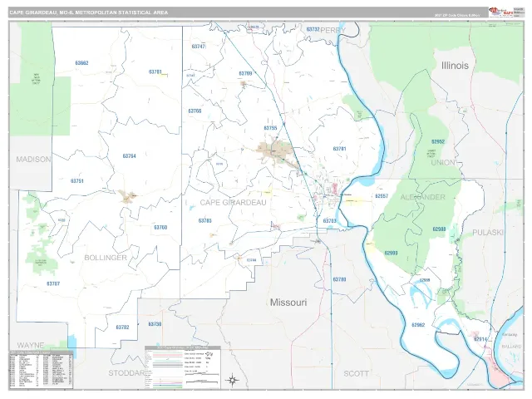Screen dimensions: 532x399
Task: Click the Market Maps logo in header
Action: pos(500,12)
